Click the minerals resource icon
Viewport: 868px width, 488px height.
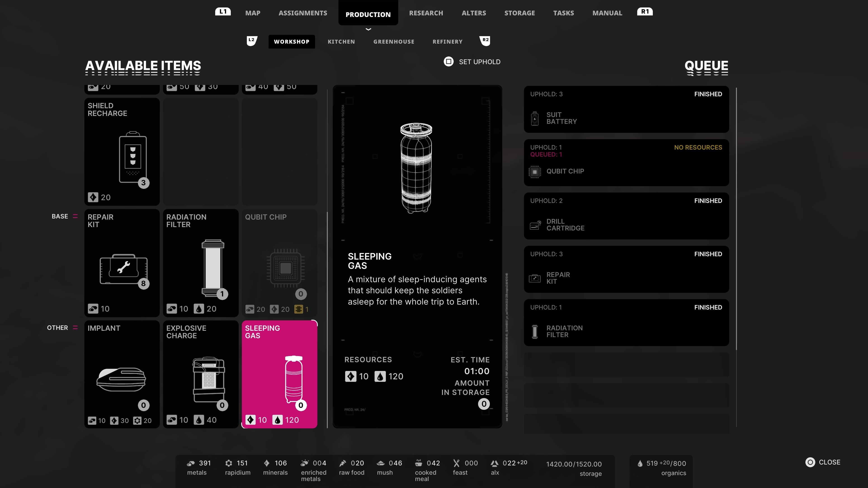[x=267, y=463]
